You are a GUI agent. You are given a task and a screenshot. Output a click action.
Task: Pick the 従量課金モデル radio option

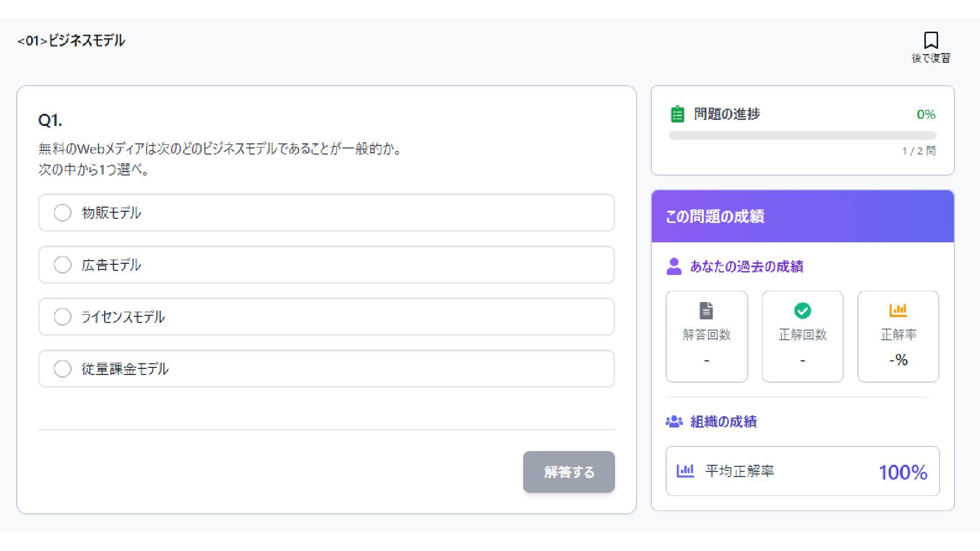pos(63,369)
